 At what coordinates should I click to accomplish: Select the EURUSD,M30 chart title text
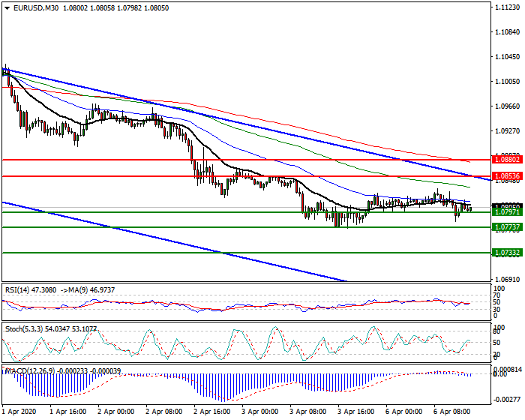click(36, 8)
